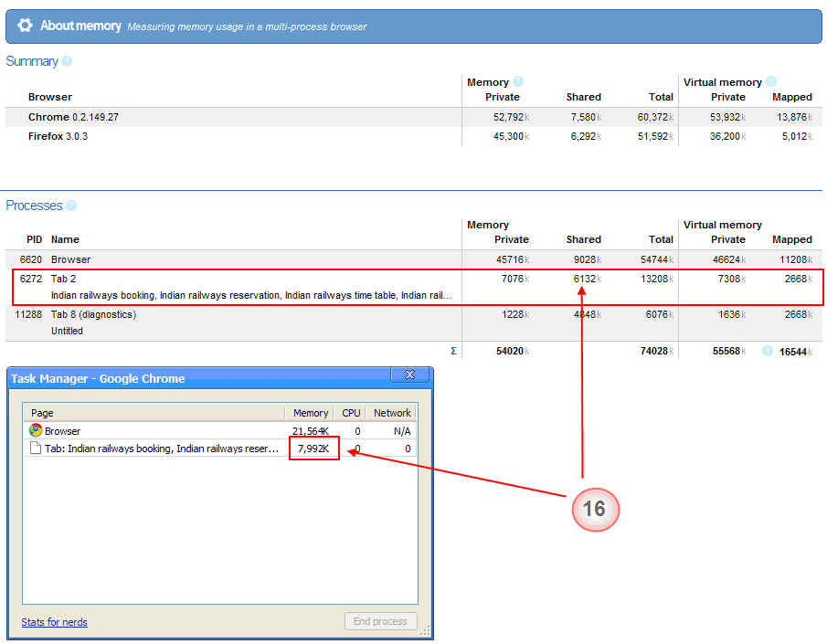
Task: Click the About memory page title
Action: click(80, 26)
